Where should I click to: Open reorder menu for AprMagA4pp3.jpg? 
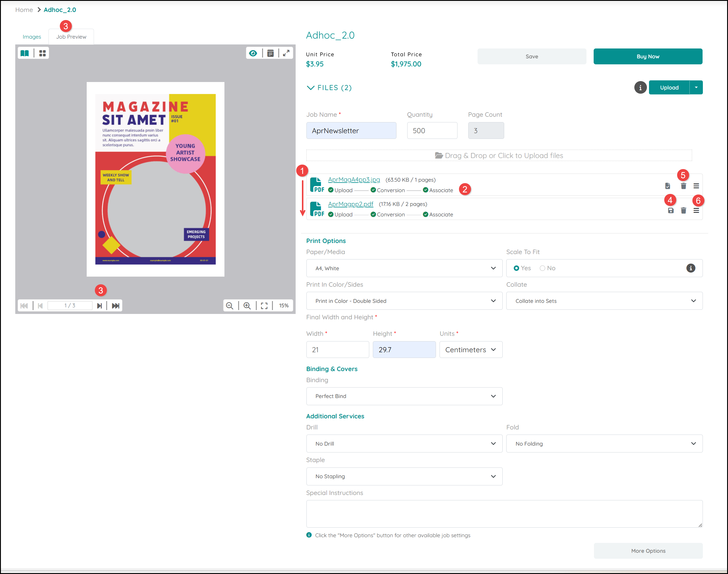pyautogui.click(x=696, y=186)
